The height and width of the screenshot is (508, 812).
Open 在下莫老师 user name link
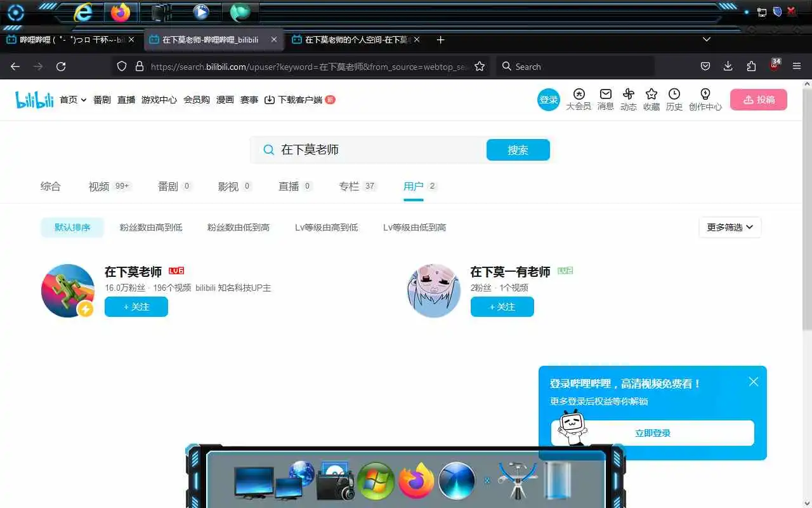pos(133,272)
